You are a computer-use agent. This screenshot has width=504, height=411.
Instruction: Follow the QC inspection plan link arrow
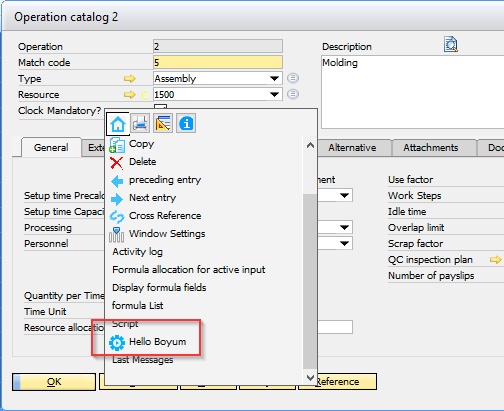(x=496, y=260)
